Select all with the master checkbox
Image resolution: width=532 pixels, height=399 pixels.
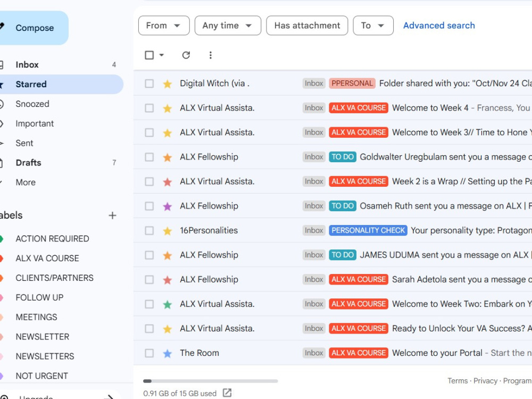[x=149, y=55]
